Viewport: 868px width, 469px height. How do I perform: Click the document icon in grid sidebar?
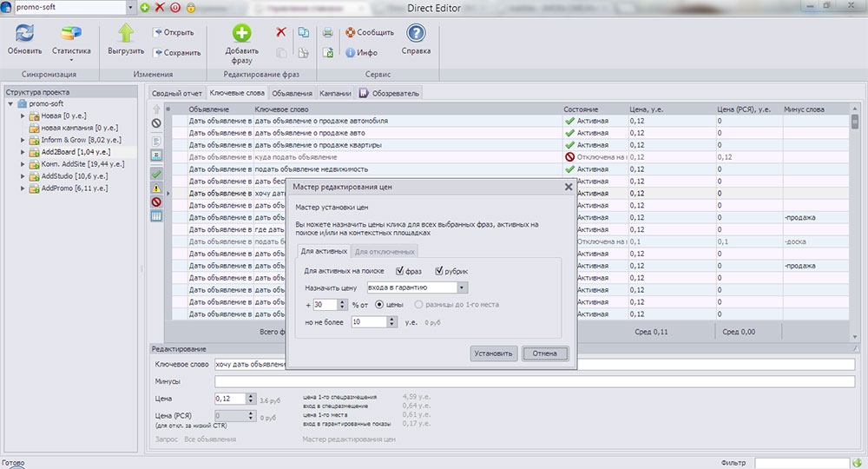[156, 142]
